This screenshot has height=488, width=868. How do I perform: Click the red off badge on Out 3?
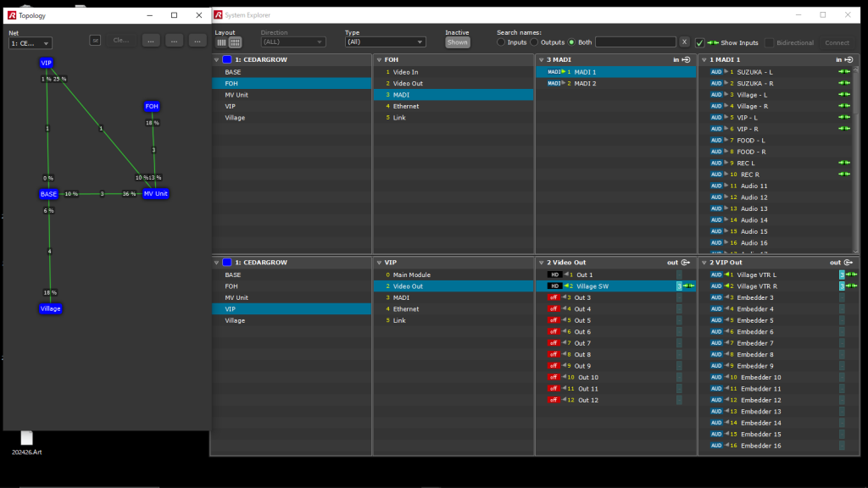[554, 297]
